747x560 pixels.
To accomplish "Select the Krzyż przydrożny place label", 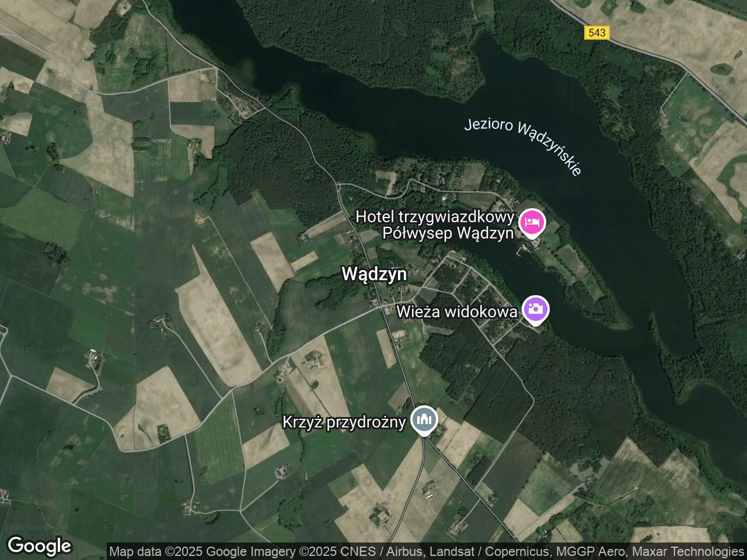I will [x=344, y=422].
